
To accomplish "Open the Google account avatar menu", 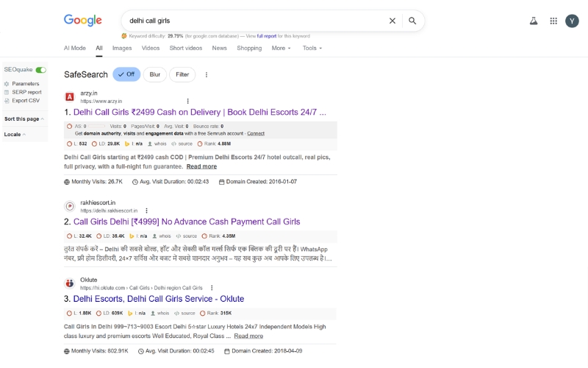I will tap(572, 21).
